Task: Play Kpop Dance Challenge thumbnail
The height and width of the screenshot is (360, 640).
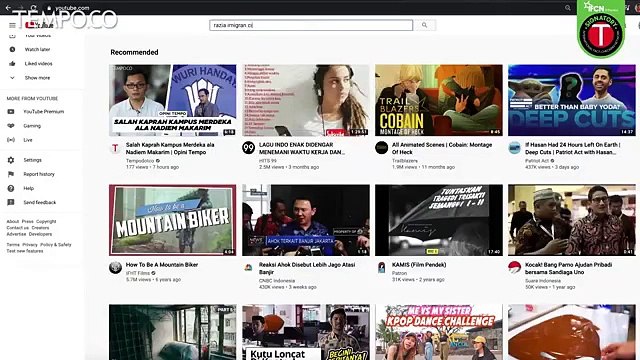Action: (439, 332)
